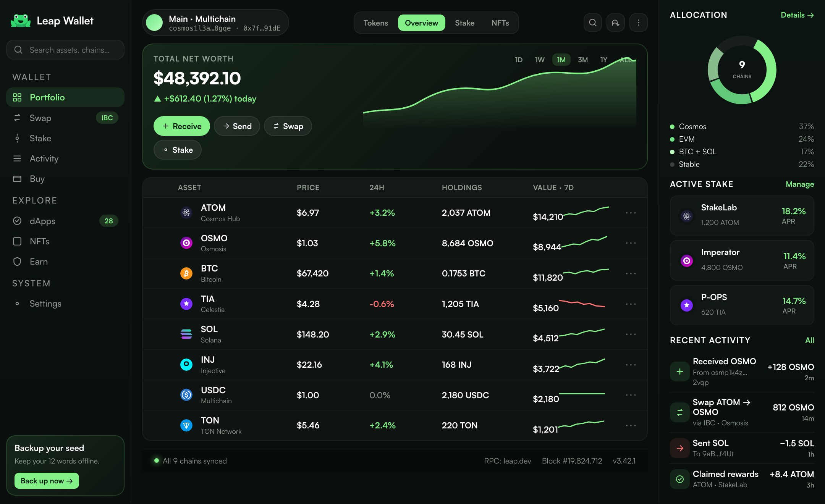
Task: Open Activity in the sidebar
Action: pyautogui.click(x=65, y=158)
